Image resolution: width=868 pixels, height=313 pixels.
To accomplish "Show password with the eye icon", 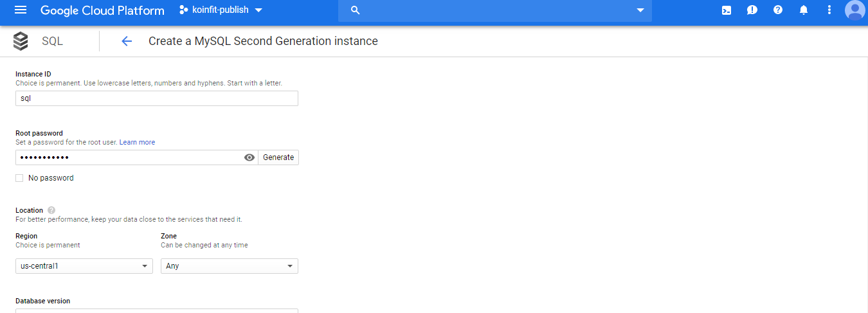I will (250, 157).
